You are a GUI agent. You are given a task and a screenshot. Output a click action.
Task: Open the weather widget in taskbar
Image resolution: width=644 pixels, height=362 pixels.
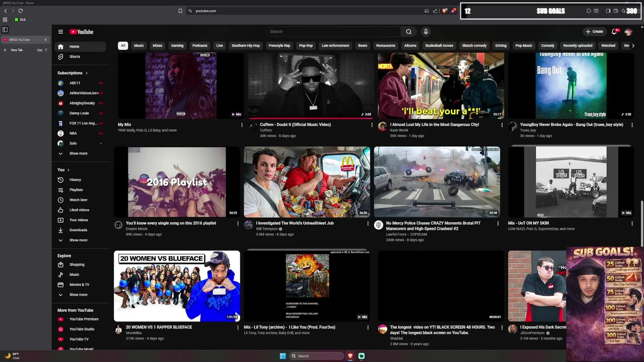point(12,356)
